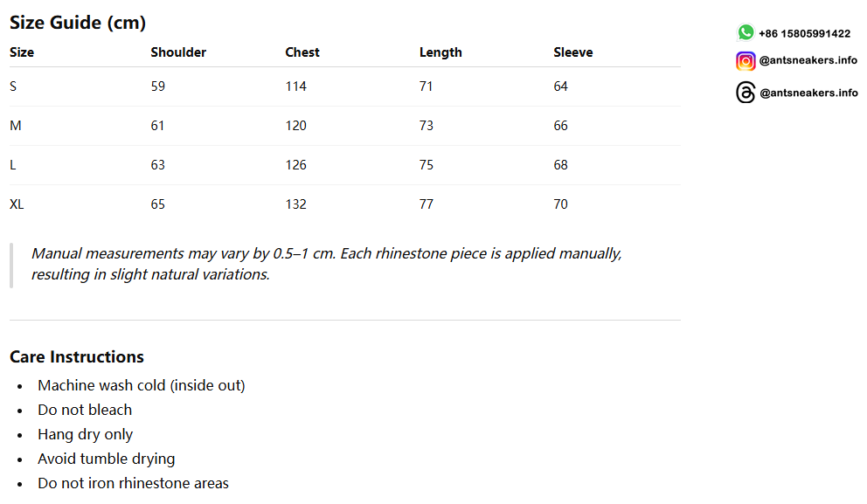The width and height of the screenshot is (867, 504).
Task: Click the manual measurements note text
Action: point(326,264)
